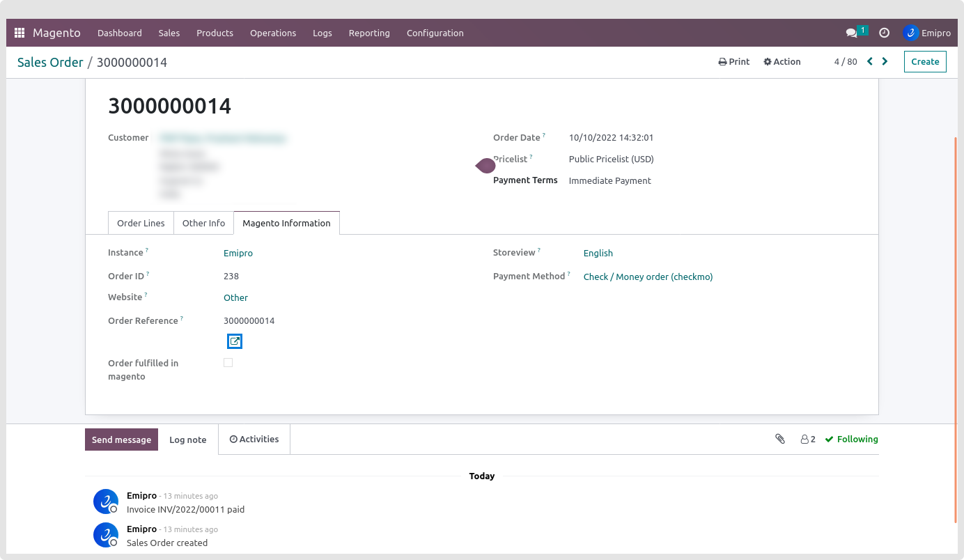Click the Create button
The width and height of the screenshot is (964, 560).
click(925, 61)
